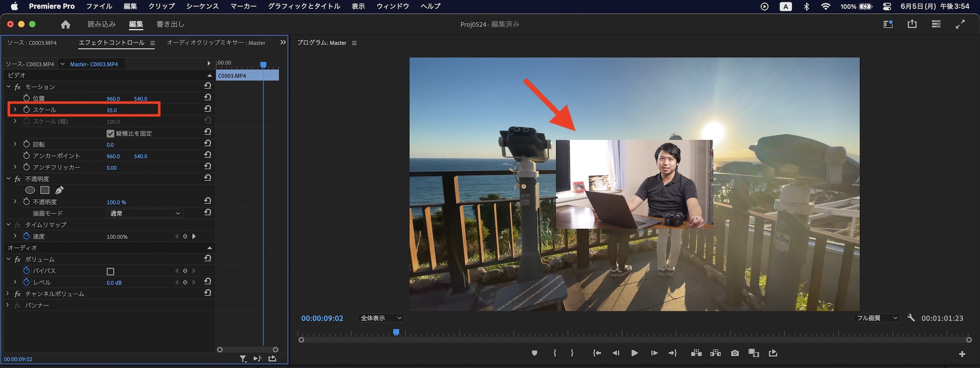The height and width of the screenshot is (368, 980).
Task: Reset the スケール parameter value
Action: click(208, 109)
